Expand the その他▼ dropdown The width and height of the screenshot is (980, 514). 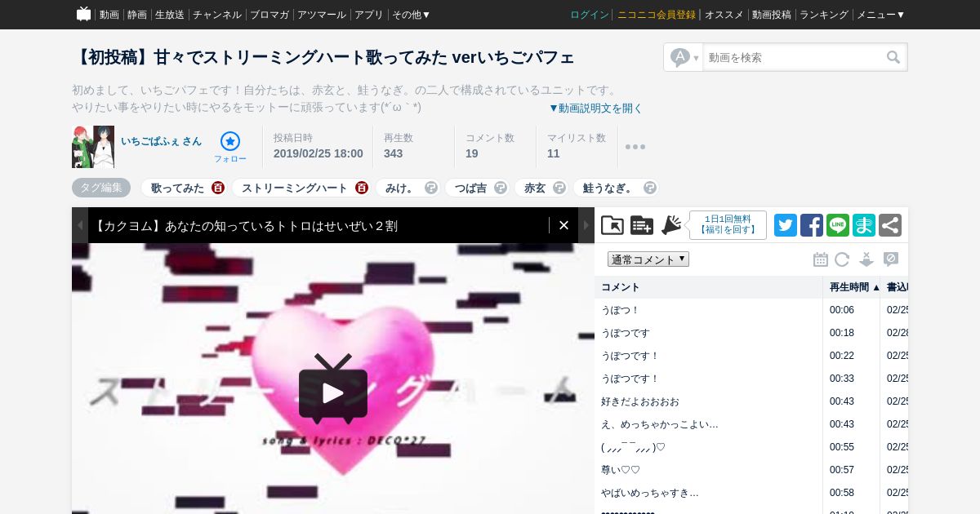[412, 15]
